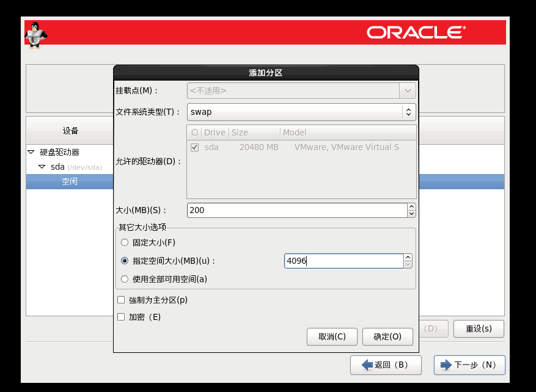Click the 4096 space size input field
536x392 pixels.
[x=343, y=261]
